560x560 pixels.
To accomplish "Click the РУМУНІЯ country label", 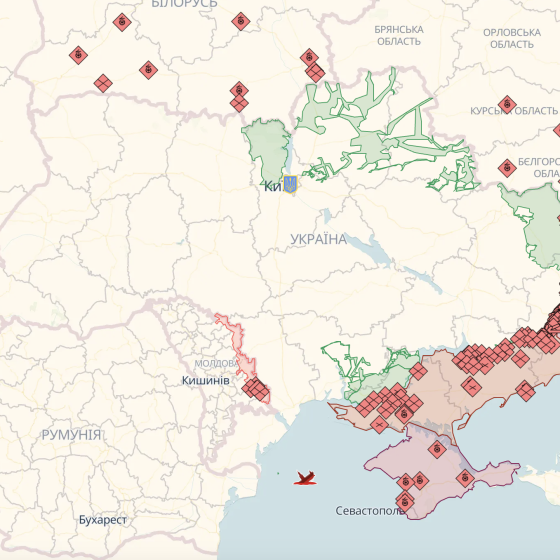I will coord(71,435).
